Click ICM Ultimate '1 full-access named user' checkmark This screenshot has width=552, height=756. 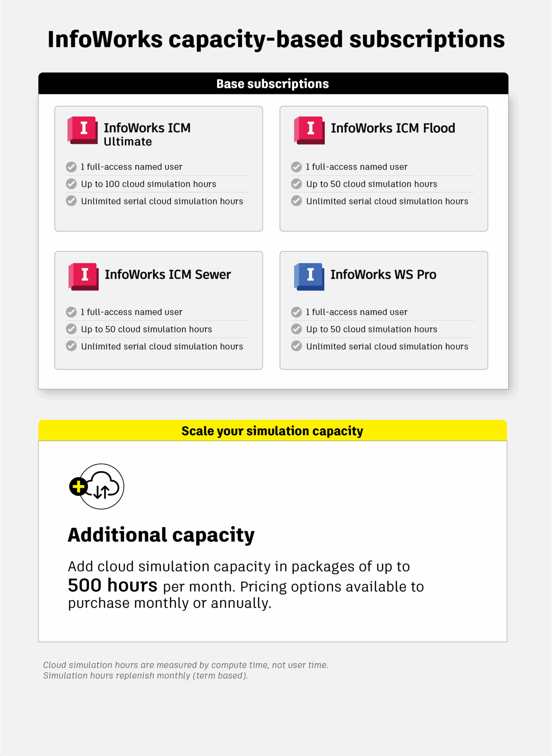pos(71,167)
